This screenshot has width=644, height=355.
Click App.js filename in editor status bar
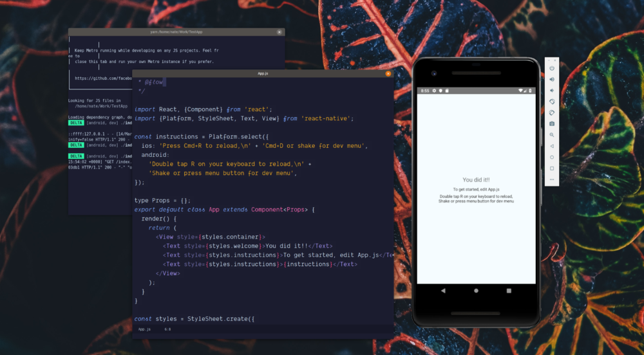[144, 329]
